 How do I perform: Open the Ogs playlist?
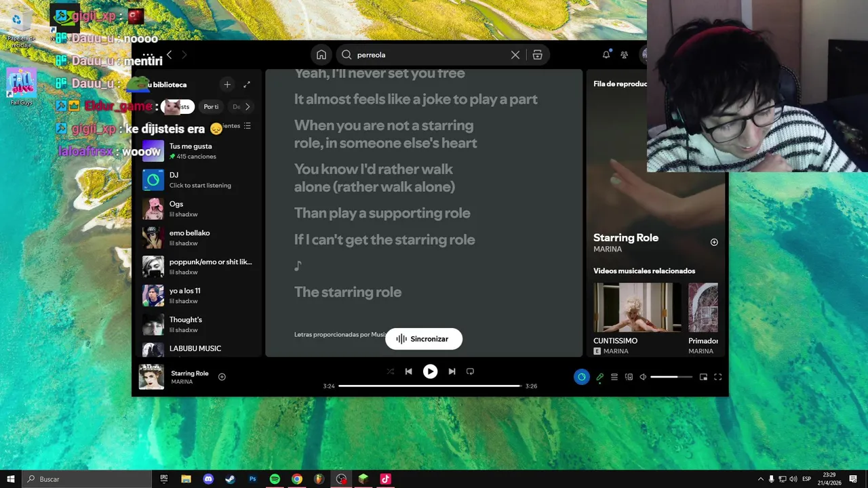coord(198,209)
